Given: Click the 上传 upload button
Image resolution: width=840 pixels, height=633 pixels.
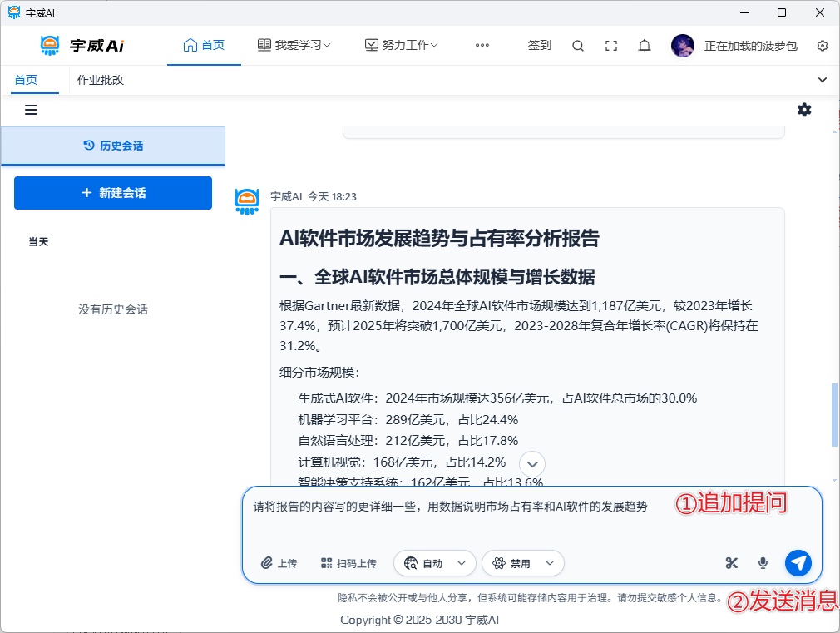Looking at the screenshot, I should (279, 563).
